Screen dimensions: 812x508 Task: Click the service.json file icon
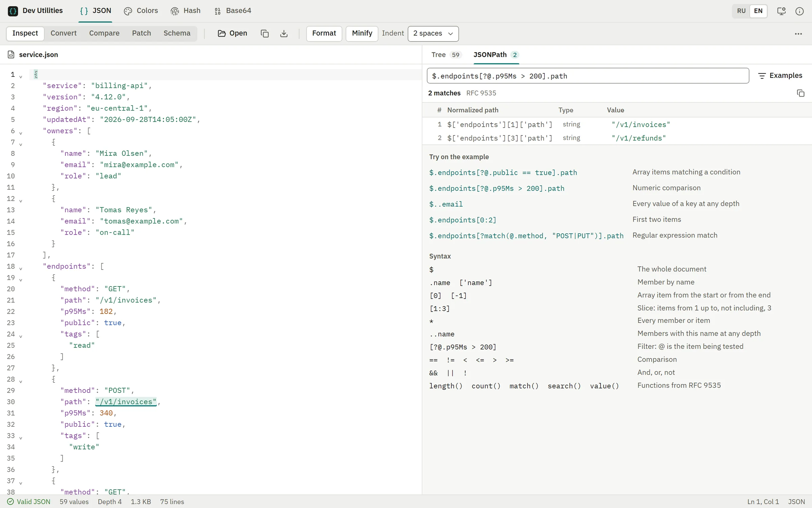[11, 55]
